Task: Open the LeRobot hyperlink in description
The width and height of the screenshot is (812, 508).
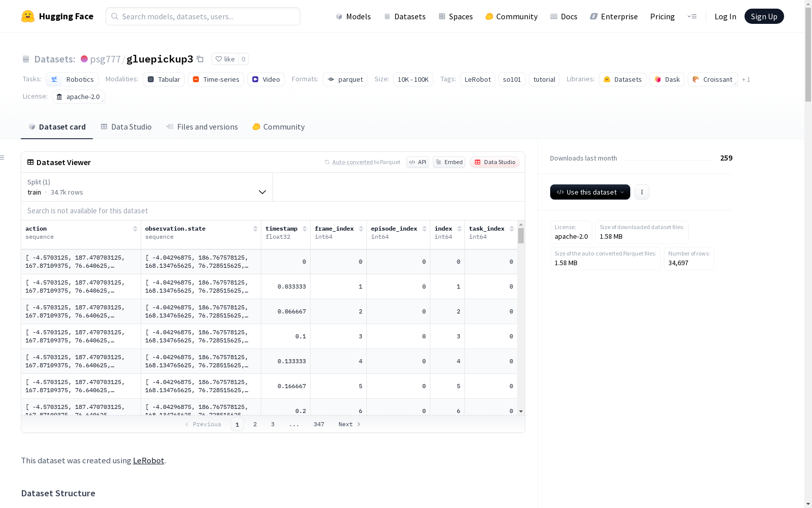Action: (x=148, y=460)
